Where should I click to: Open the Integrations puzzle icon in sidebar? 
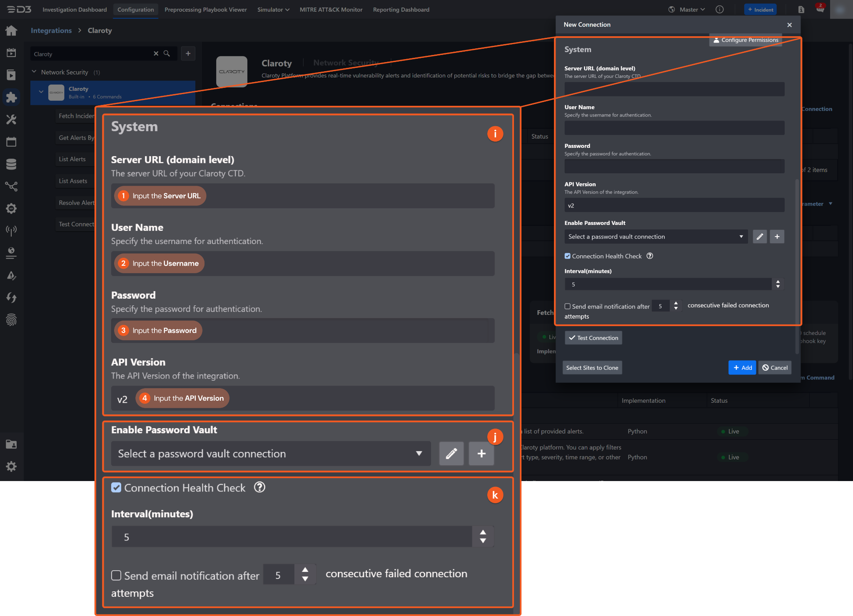[x=11, y=97]
